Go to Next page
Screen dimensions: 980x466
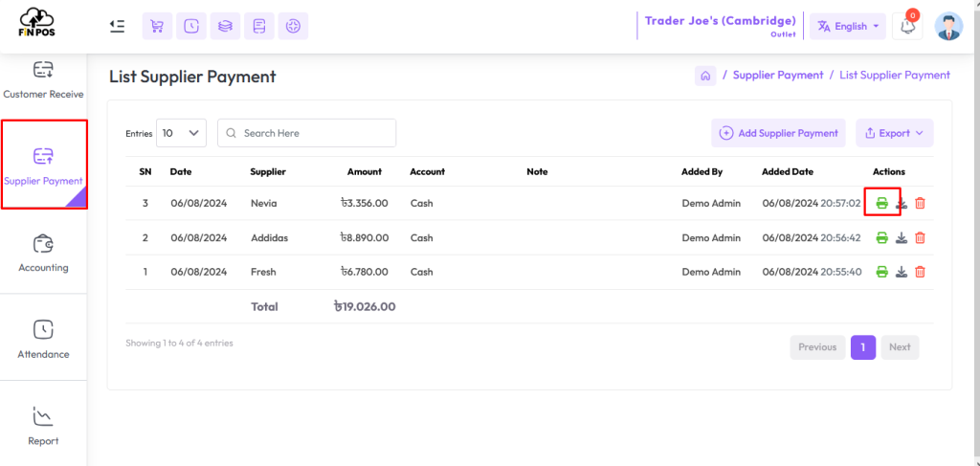point(900,347)
